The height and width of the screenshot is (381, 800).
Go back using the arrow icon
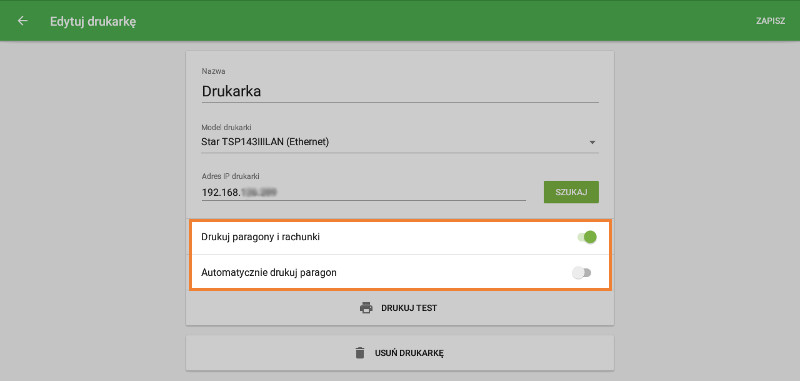point(22,21)
